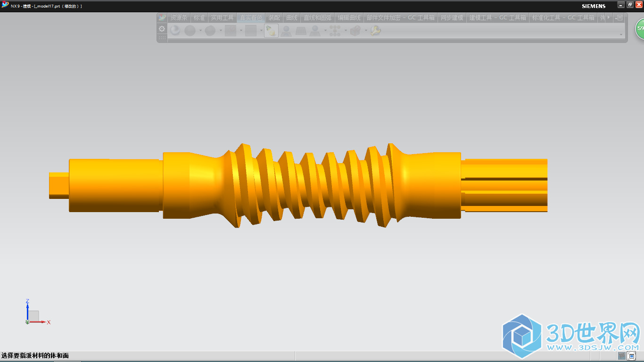
Task: Click the trapezoid floor icon
Action: coord(300,31)
